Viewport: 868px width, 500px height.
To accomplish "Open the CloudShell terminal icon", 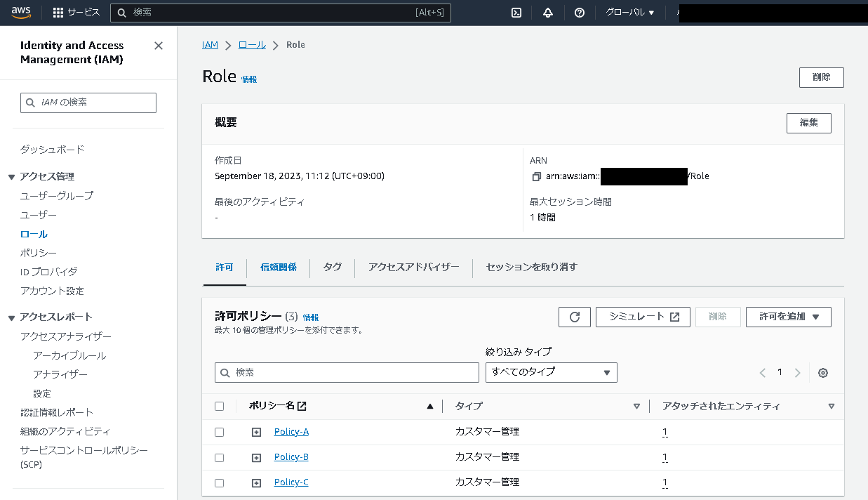I will coord(516,13).
